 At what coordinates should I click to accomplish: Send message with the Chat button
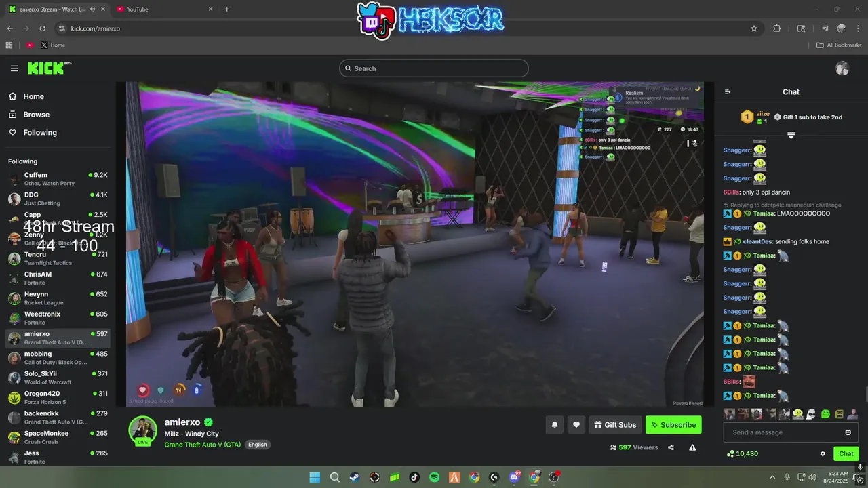coord(846,453)
